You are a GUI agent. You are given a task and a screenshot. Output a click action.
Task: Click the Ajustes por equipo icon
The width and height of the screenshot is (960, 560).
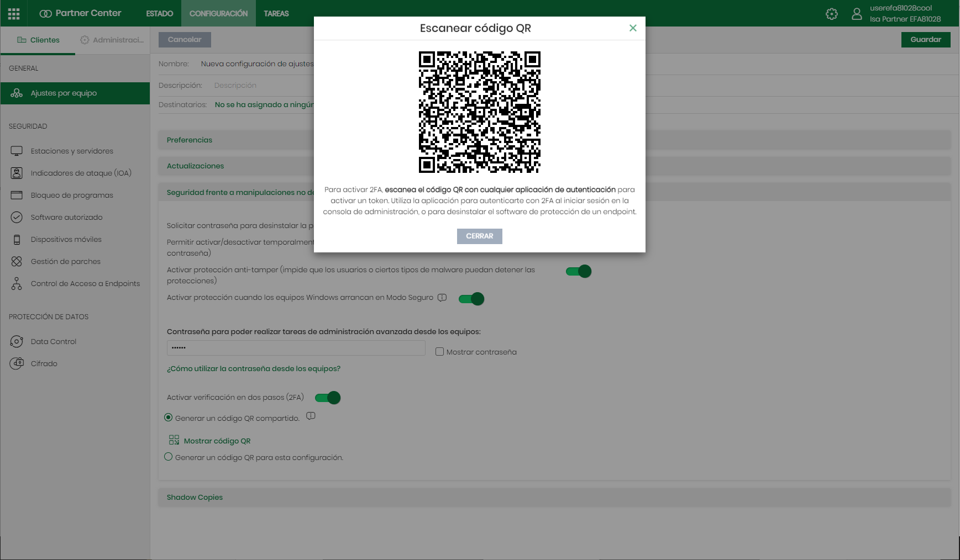point(17,93)
